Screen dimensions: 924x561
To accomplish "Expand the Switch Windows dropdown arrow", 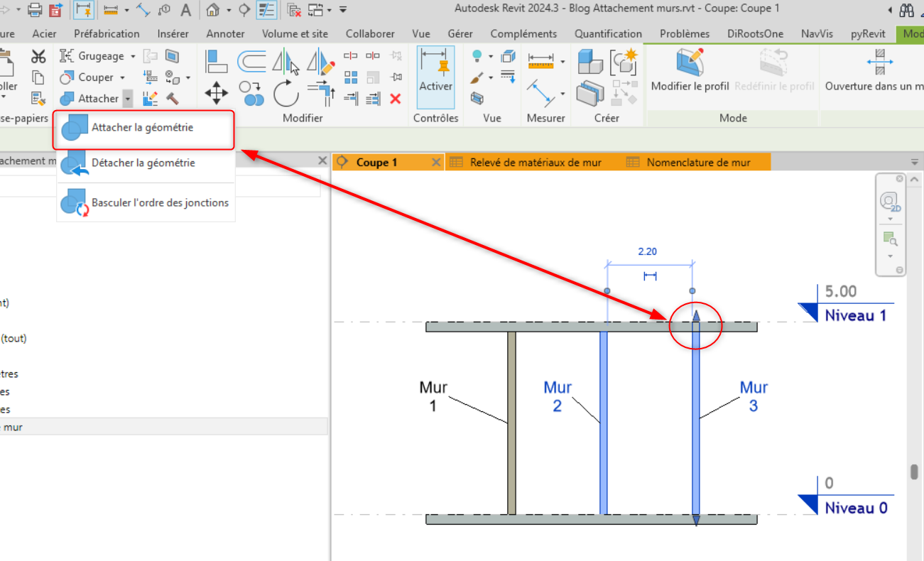I will pyautogui.click(x=330, y=10).
